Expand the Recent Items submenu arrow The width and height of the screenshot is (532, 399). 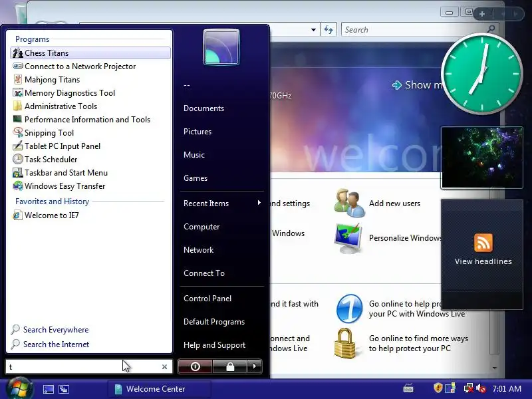[x=259, y=203]
